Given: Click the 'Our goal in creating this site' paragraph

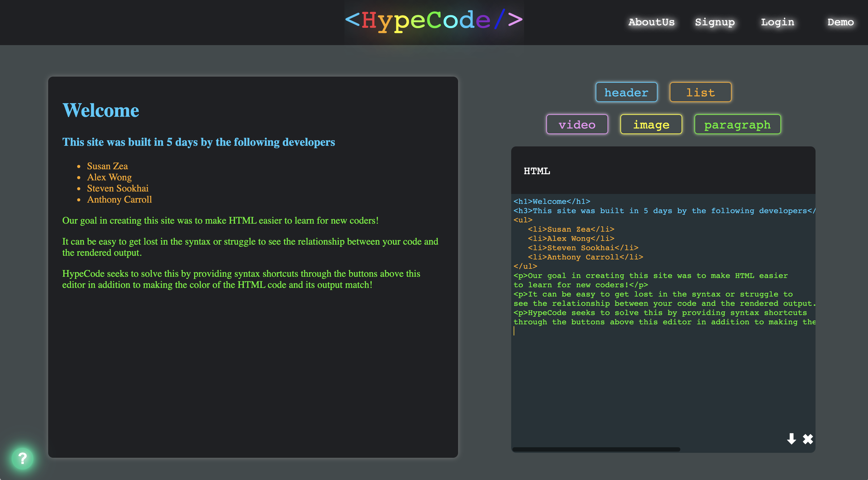Looking at the screenshot, I should click(x=220, y=221).
